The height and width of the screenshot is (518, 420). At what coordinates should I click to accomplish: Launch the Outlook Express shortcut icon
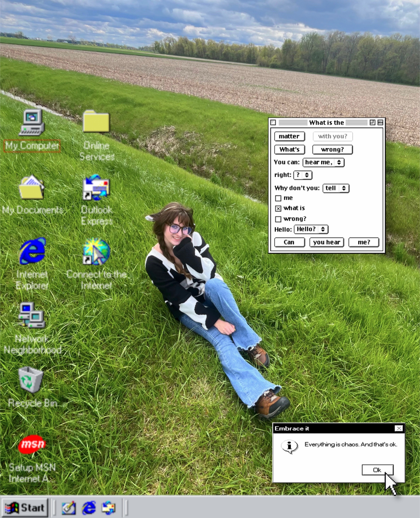(96, 187)
